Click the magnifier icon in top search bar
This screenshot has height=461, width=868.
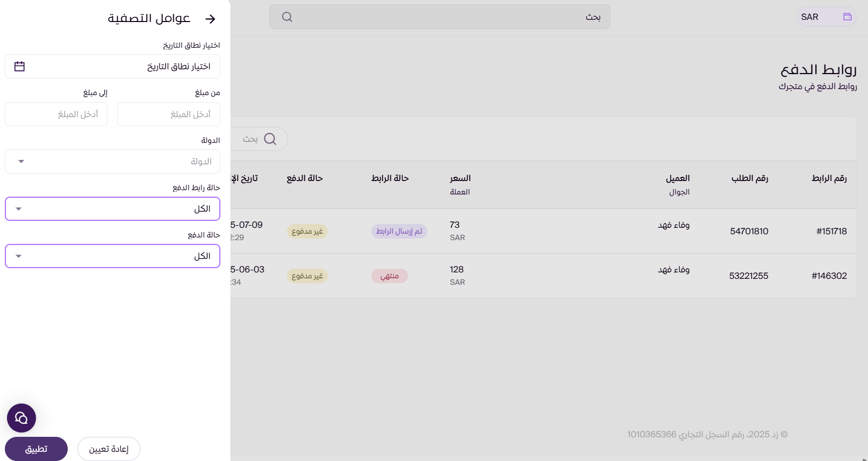(287, 17)
